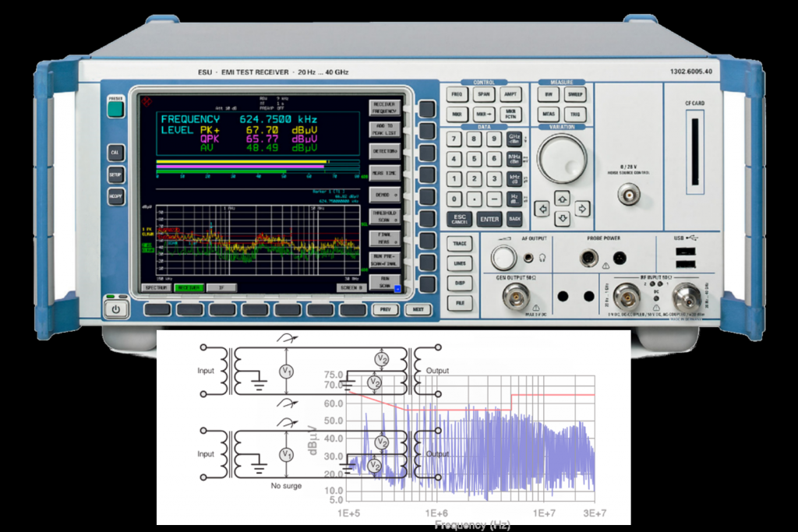Click the yellow PK+ level bargraph
The width and height of the screenshot is (798, 532).
tap(242, 162)
